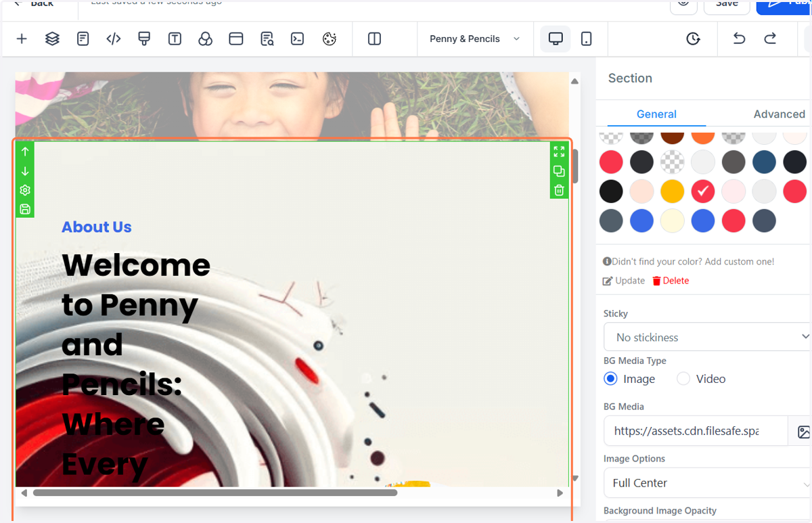Click the BG Media URL input field

696,431
